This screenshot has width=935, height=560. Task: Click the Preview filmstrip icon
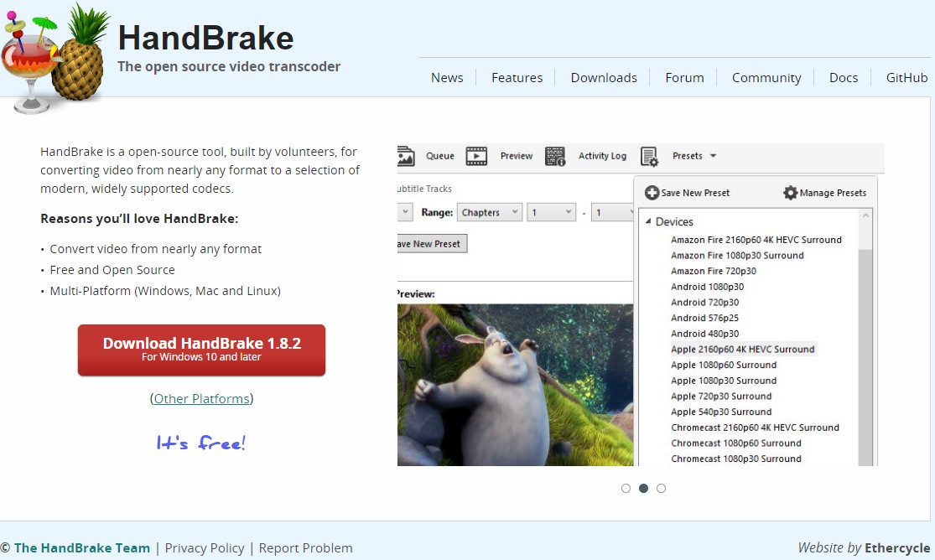(476, 156)
